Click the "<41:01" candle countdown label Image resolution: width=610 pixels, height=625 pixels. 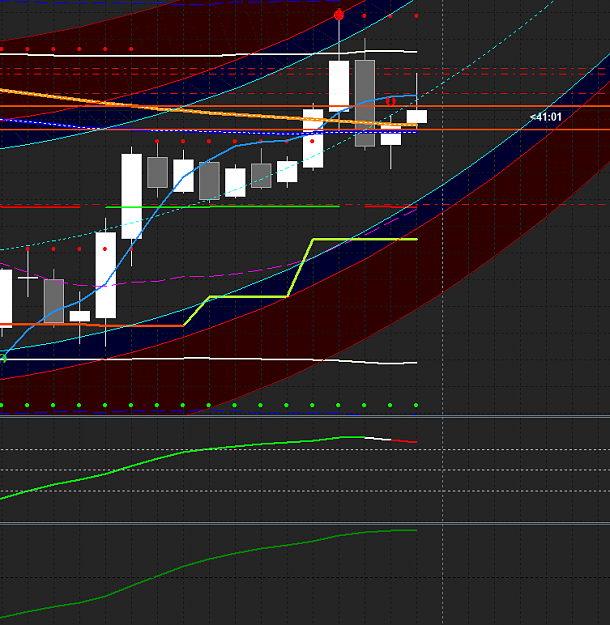545,117
